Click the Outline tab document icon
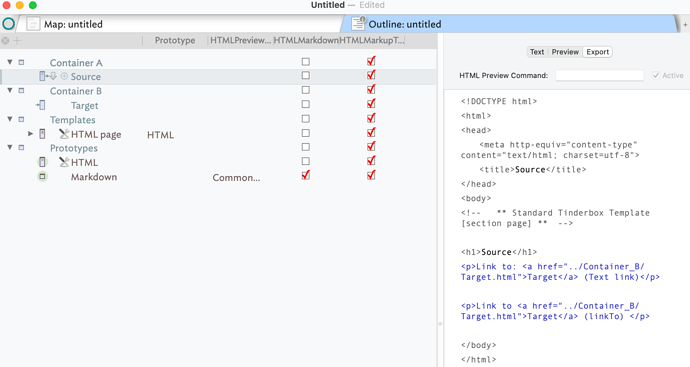The height and width of the screenshot is (367, 690). tap(359, 23)
